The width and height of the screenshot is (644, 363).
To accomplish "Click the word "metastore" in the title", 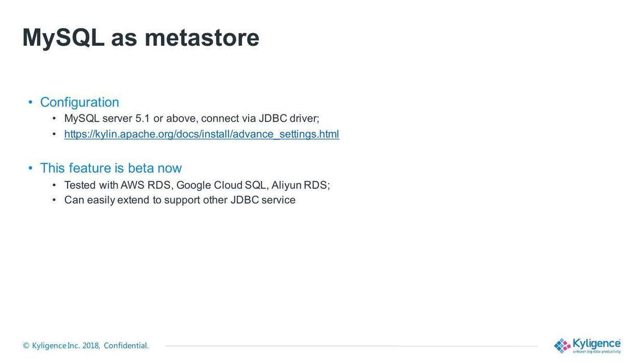I will (x=202, y=37).
